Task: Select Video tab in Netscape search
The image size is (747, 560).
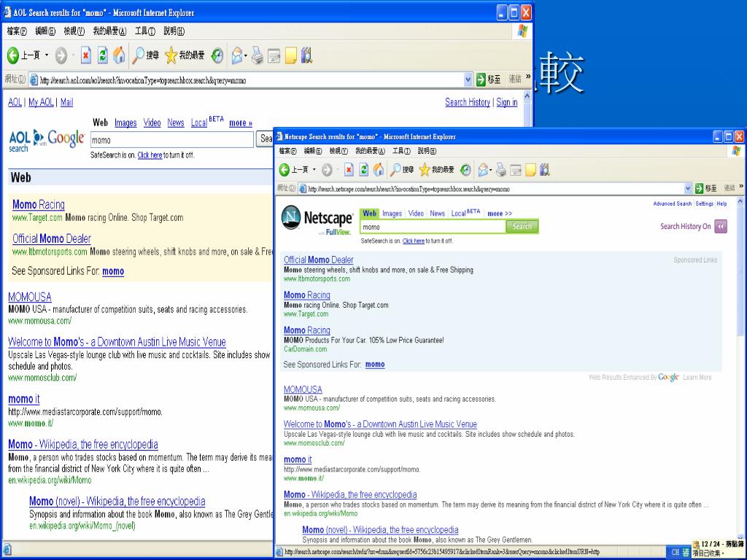Action: [416, 214]
